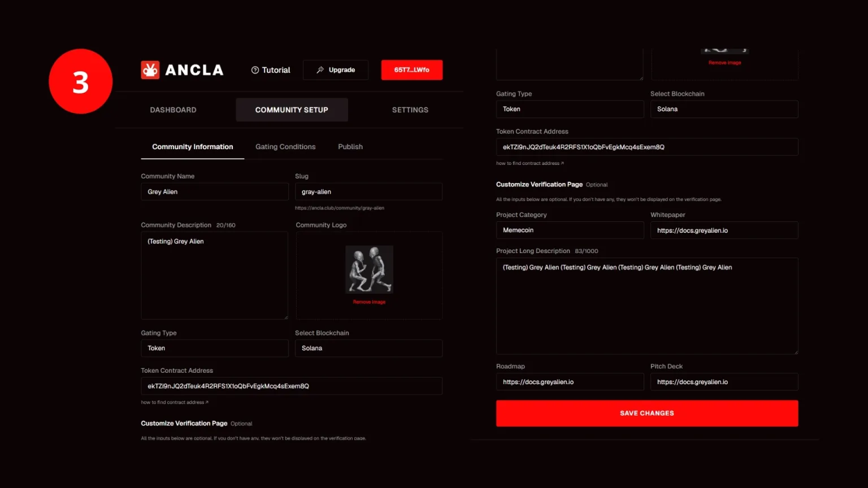Focus the Community Name input field
Screen dimensions: 868x488
pyautogui.click(x=215, y=192)
